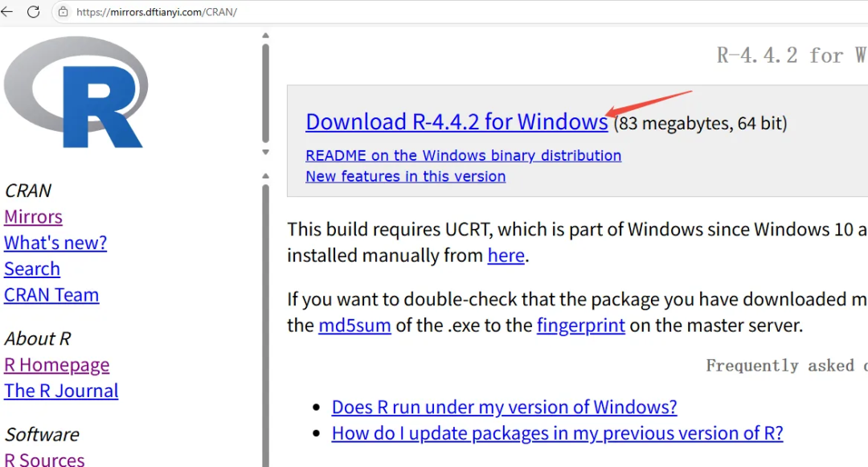Open README on the Windows binary distribution

coord(464,155)
